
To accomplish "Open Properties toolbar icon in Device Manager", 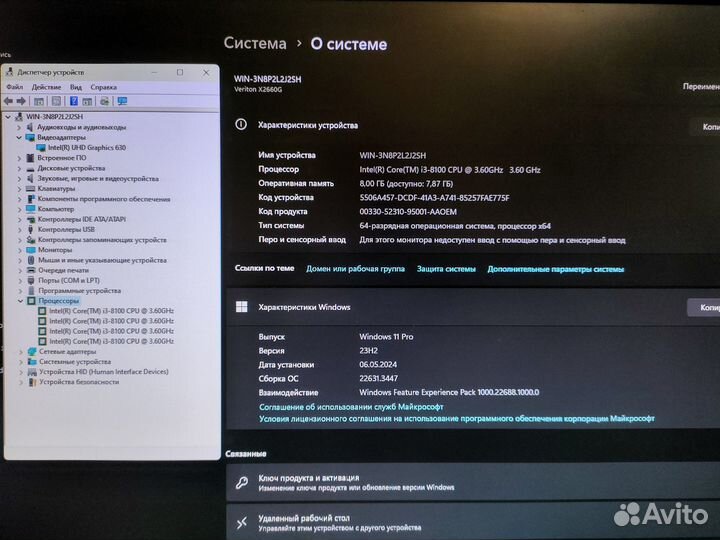I will pyautogui.click(x=56, y=101).
